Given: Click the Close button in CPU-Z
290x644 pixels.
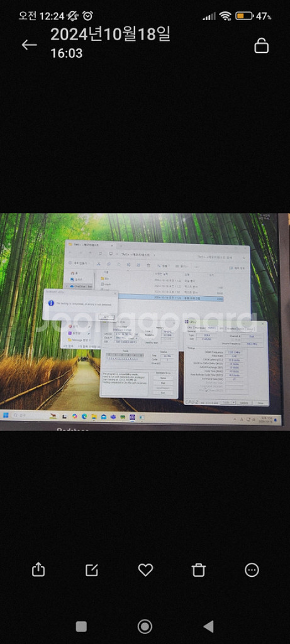Looking at the screenshot, I should (x=260, y=402).
